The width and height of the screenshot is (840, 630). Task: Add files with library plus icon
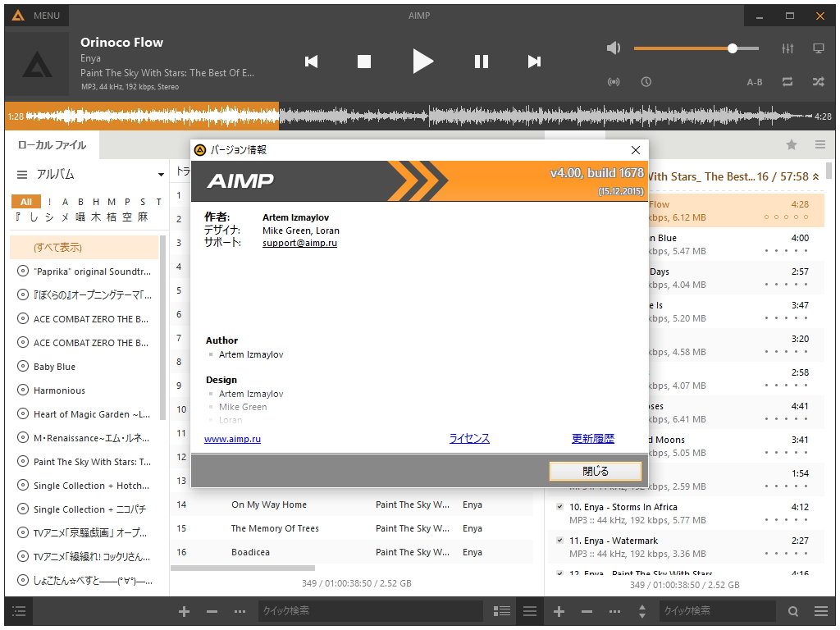(184, 611)
